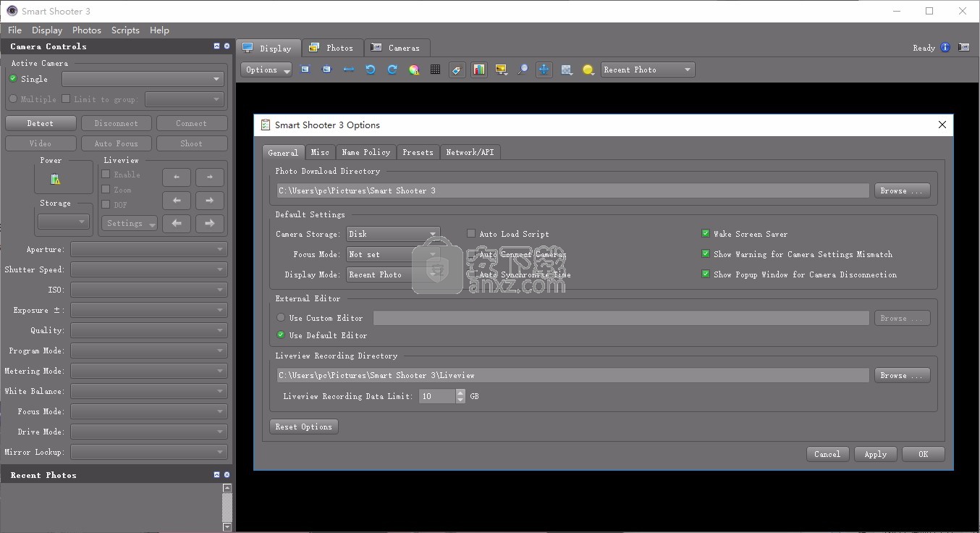Toggle Show Popup Window for Camera Disconnection
980x533 pixels.
pyautogui.click(x=706, y=274)
